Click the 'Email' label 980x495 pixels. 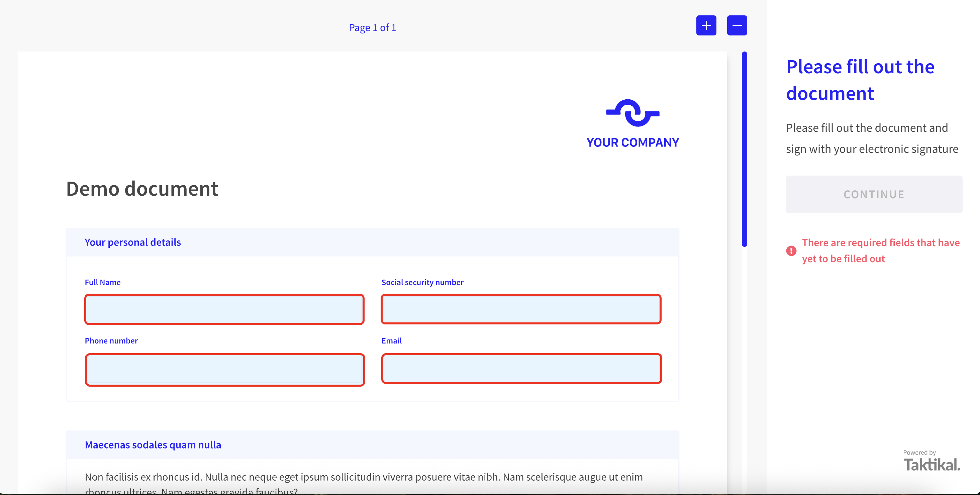pos(391,341)
